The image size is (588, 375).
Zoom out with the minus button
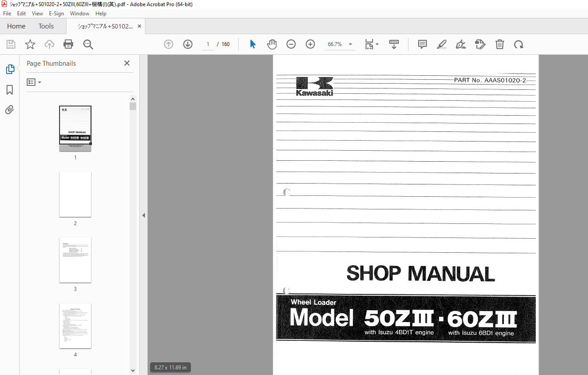coord(291,44)
